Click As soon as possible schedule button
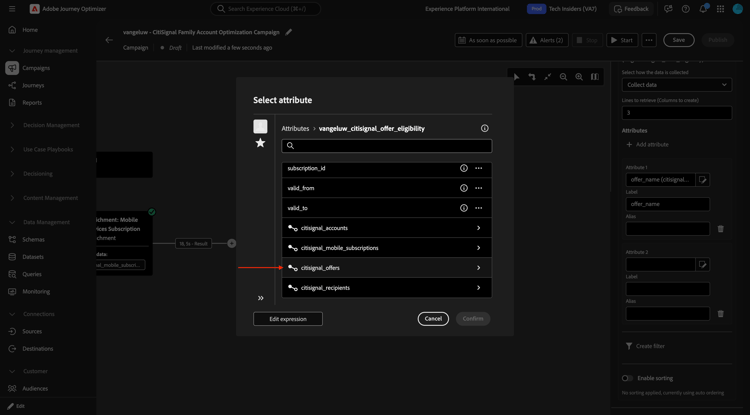Viewport: 750px width, 415px height. [488, 40]
